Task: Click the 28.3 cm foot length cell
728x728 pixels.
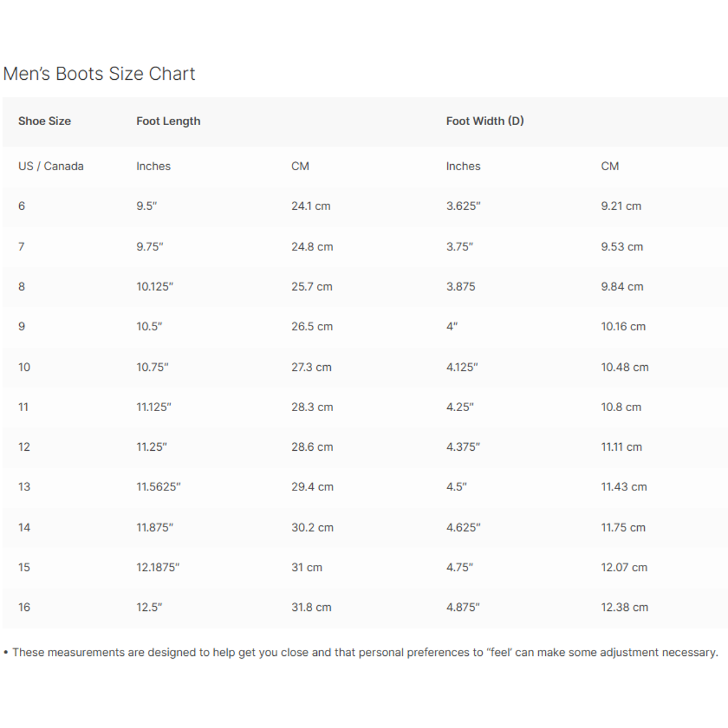Action: click(312, 407)
